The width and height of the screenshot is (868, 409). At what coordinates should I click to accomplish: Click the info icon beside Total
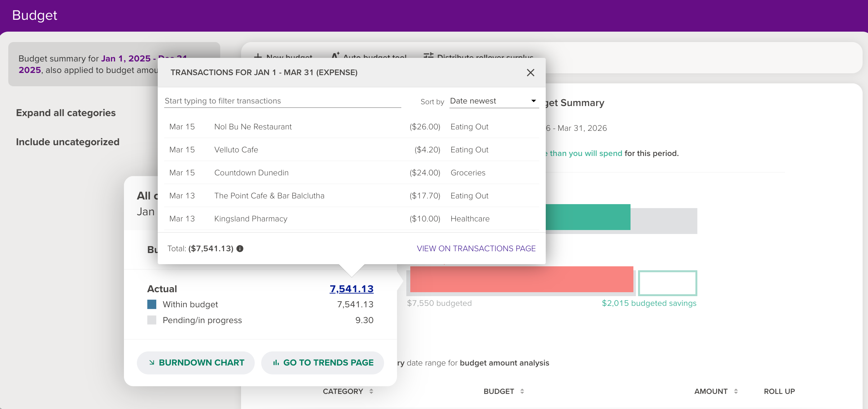click(240, 249)
